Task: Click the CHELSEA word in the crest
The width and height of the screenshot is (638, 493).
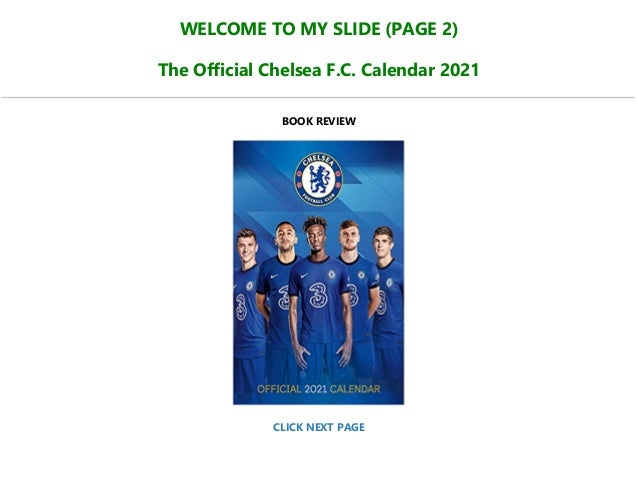Action: click(318, 160)
